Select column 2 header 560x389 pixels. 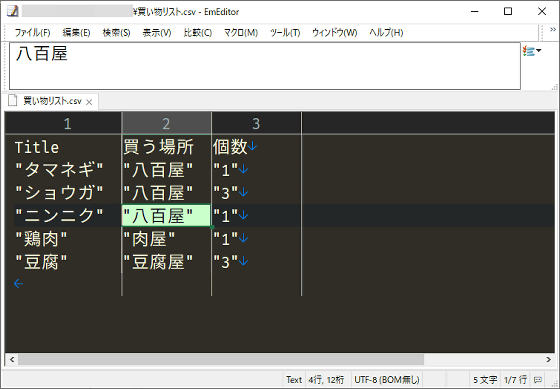click(166, 124)
